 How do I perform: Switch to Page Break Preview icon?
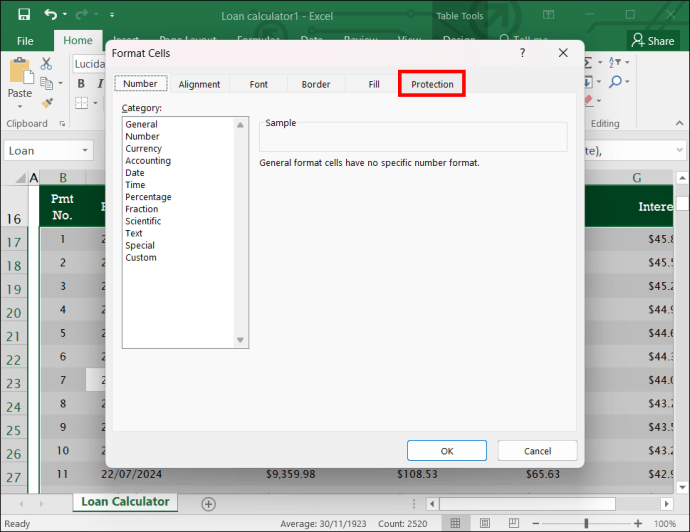[x=514, y=523]
